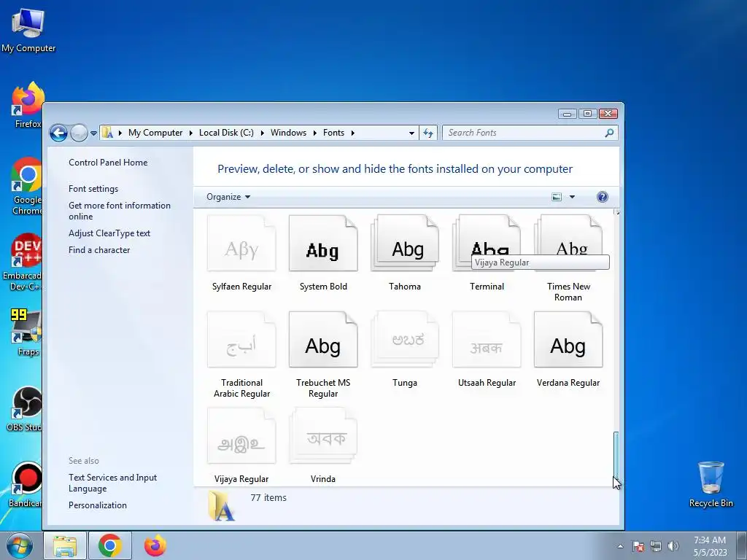747x560 pixels.
Task: Open the Personalization link
Action: (x=98, y=505)
